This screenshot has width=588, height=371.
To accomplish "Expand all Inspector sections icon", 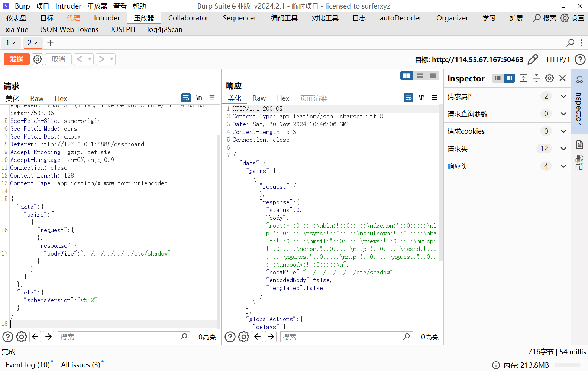I will click(x=523, y=78).
